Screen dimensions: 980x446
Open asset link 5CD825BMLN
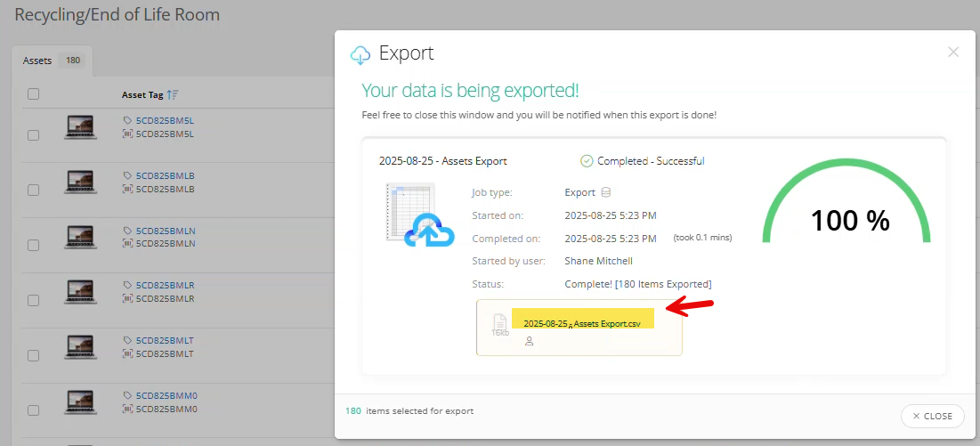coord(165,231)
